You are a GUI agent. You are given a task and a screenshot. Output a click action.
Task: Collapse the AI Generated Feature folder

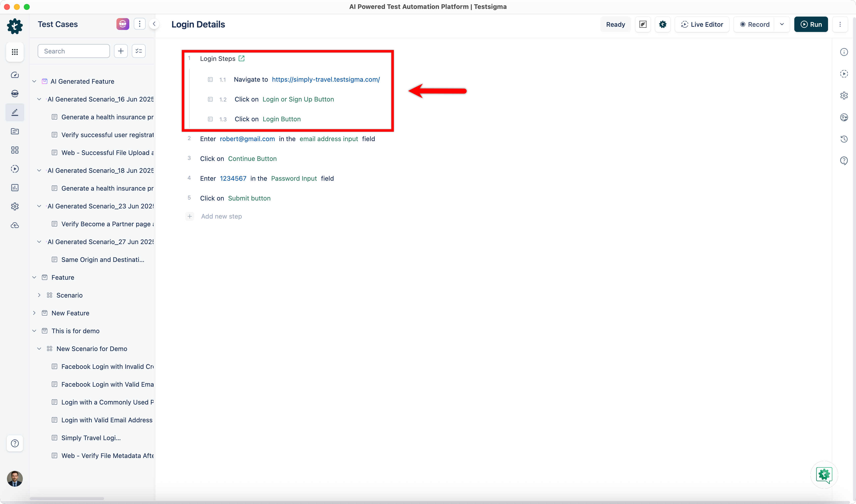pos(34,81)
